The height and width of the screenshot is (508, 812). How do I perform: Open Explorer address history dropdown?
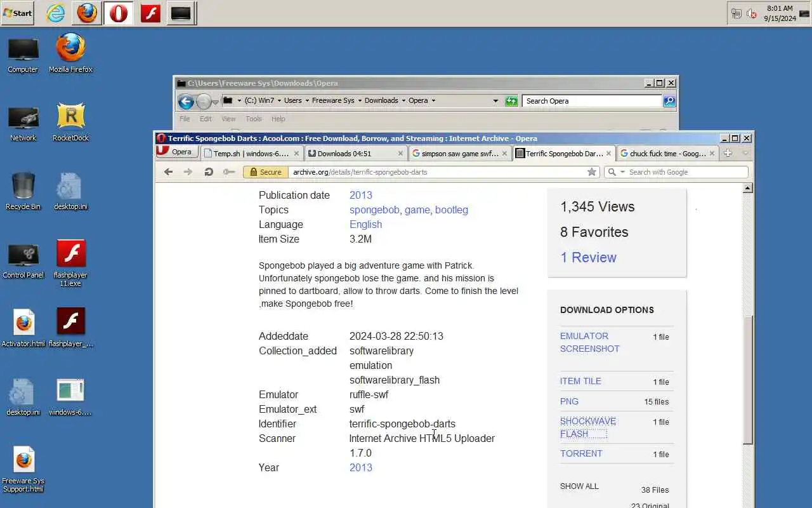click(x=495, y=100)
